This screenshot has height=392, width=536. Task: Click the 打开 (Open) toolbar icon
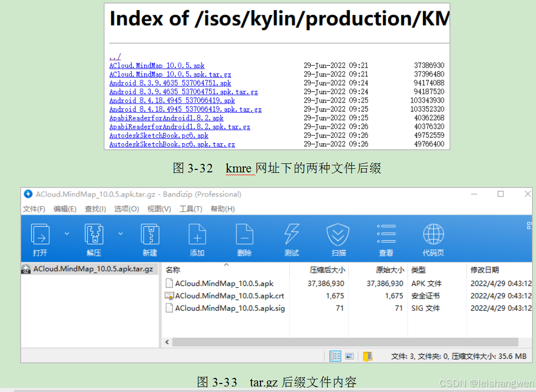point(40,234)
